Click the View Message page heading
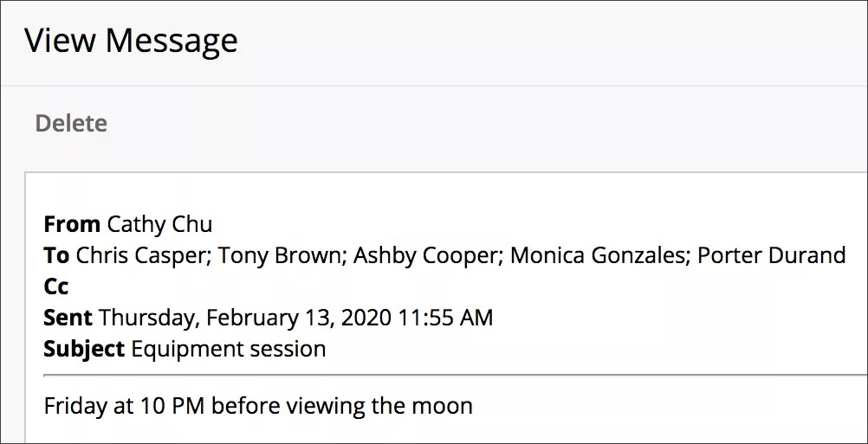This screenshot has width=868, height=444. pyautogui.click(x=131, y=41)
